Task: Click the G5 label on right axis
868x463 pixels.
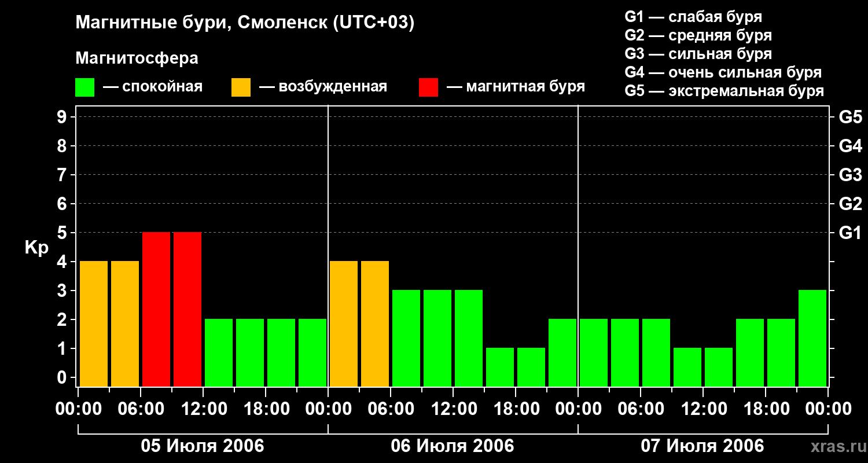Action: coord(850,117)
